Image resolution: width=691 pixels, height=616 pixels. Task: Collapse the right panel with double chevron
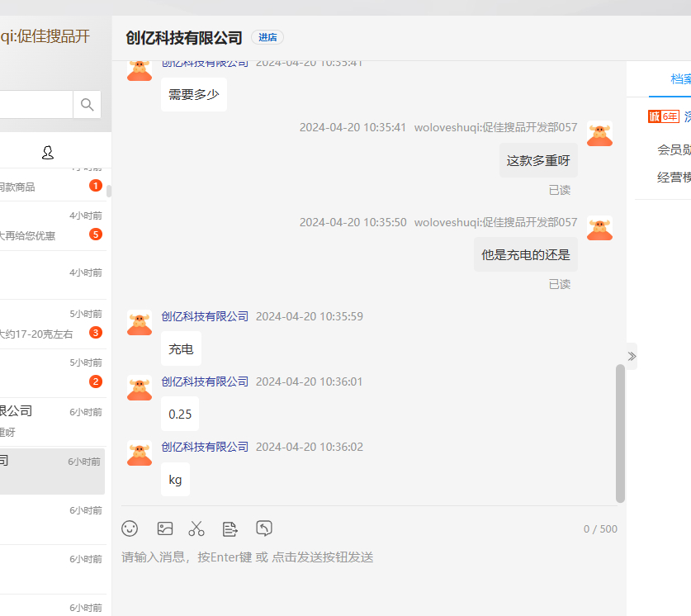[632, 356]
